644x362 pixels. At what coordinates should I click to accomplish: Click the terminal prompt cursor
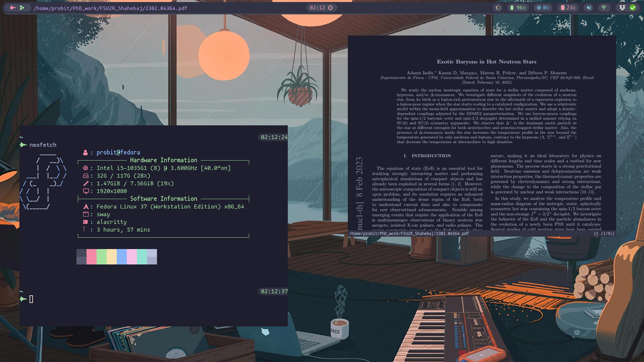[x=31, y=299]
